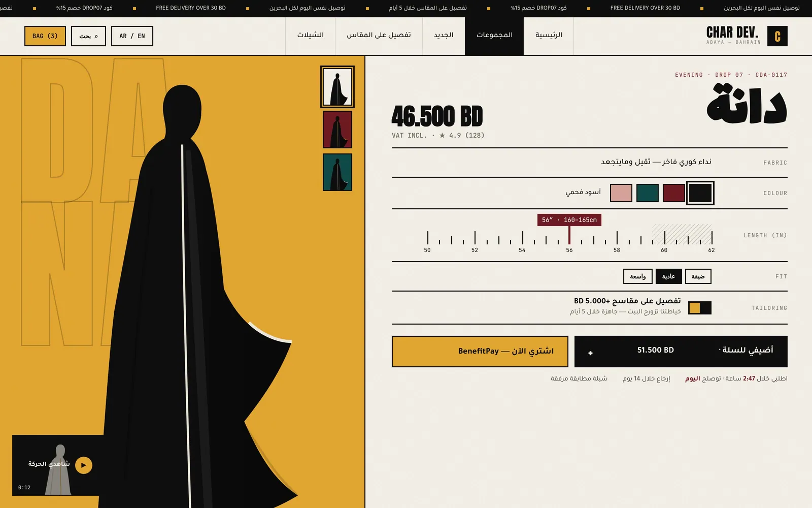Open the الجديد new arrivals tab
Image resolution: width=812 pixels, height=508 pixels.
(444, 36)
